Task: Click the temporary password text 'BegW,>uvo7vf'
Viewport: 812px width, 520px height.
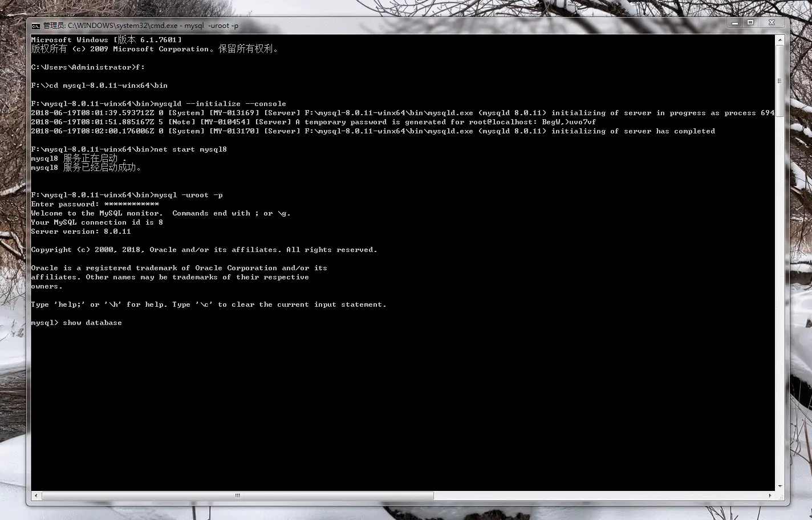Action: point(569,122)
